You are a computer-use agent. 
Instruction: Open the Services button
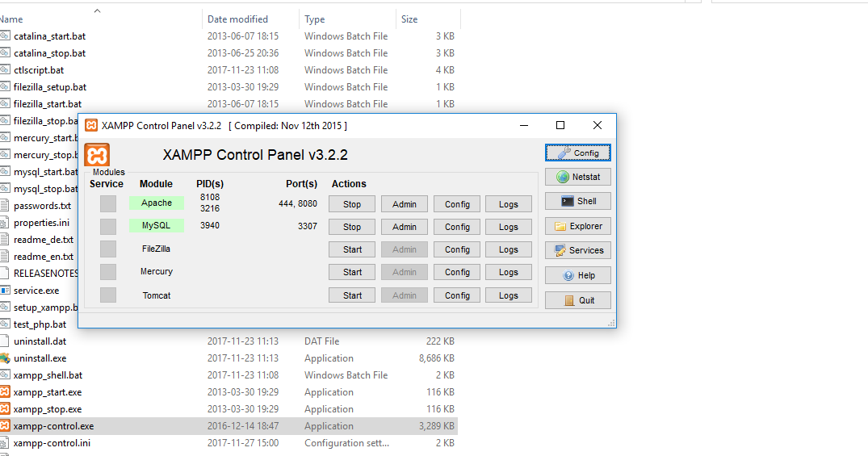click(578, 250)
